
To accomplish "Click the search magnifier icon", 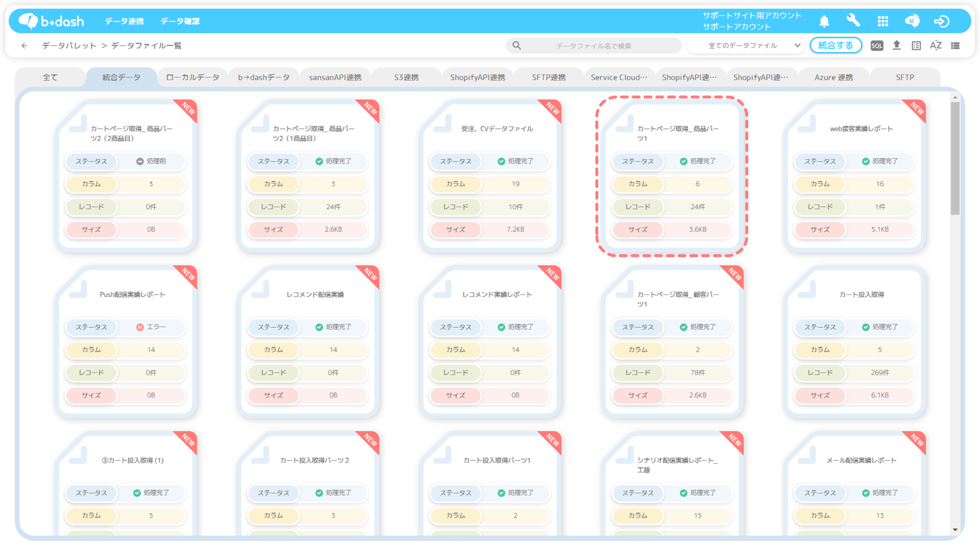I will click(x=516, y=46).
